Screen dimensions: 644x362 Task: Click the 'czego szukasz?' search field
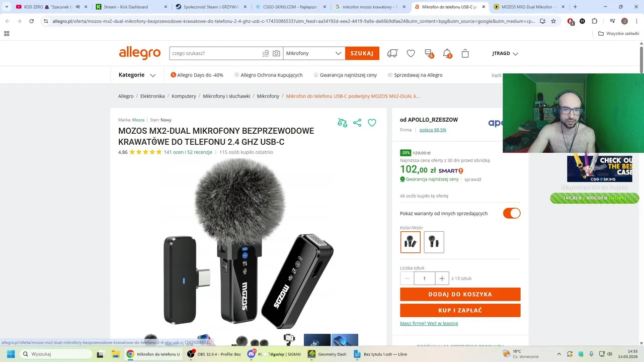(215, 53)
